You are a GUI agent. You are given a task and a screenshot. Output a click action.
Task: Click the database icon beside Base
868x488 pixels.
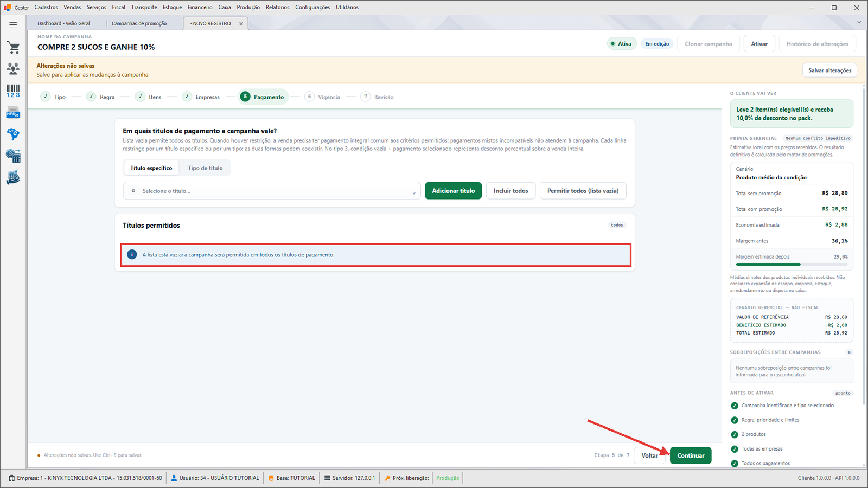271,478
